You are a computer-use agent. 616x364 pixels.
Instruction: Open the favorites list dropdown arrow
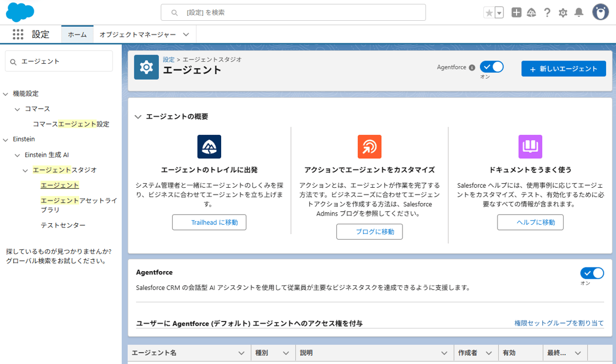pos(499,13)
